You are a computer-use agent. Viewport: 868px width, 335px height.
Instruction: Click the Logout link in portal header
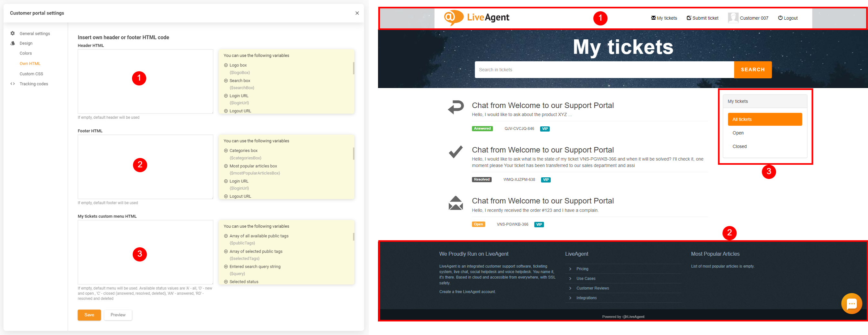[x=788, y=18]
